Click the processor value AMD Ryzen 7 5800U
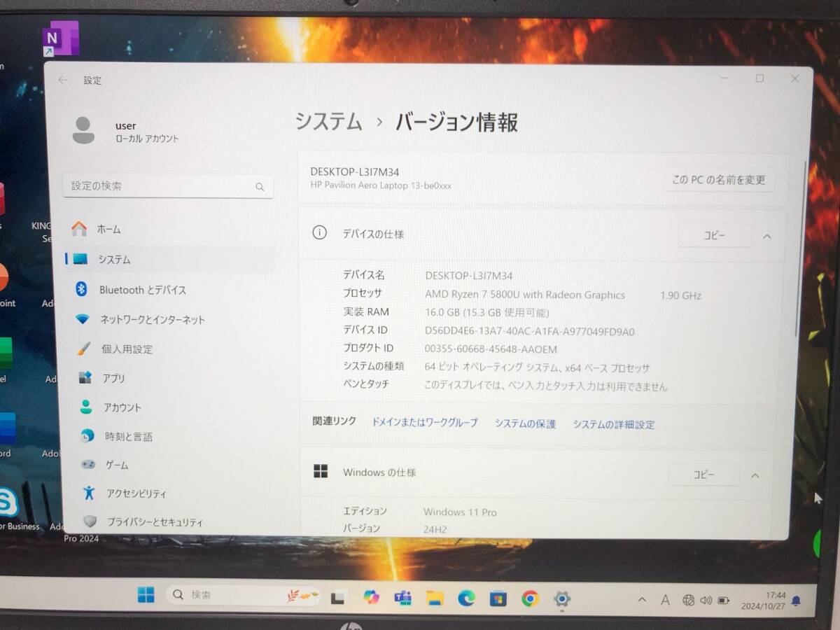The width and height of the screenshot is (840, 630). click(525, 295)
